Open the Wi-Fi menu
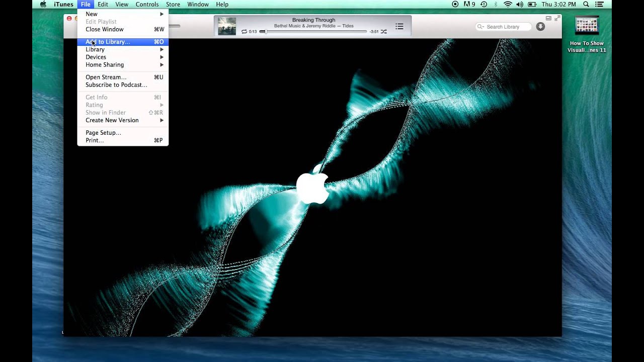Image resolution: width=644 pixels, height=362 pixels. (x=508, y=5)
